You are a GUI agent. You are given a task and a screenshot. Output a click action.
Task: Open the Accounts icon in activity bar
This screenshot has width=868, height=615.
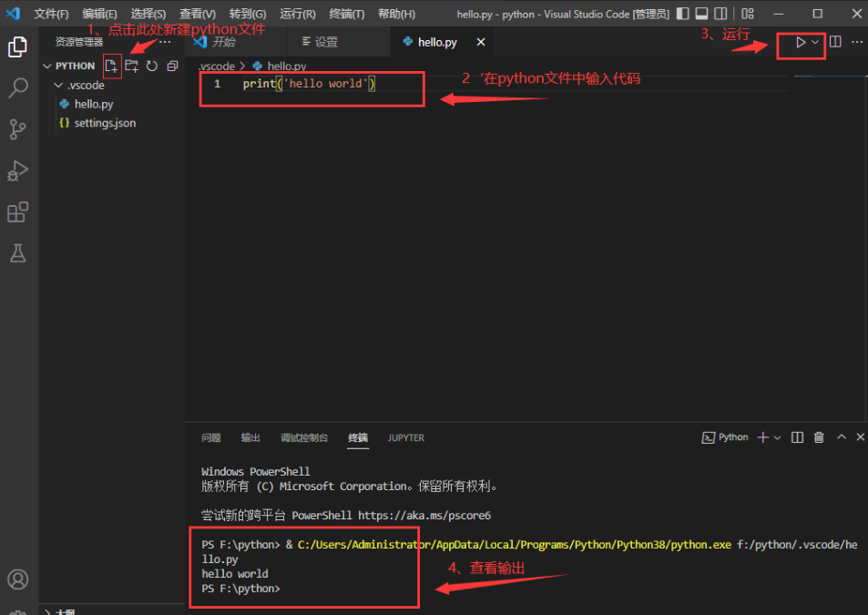[x=17, y=579]
